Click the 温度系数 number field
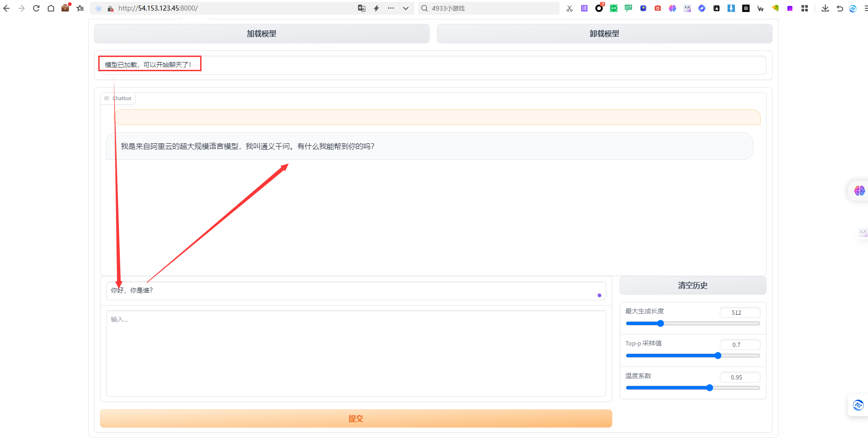The image size is (868, 441). (739, 377)
